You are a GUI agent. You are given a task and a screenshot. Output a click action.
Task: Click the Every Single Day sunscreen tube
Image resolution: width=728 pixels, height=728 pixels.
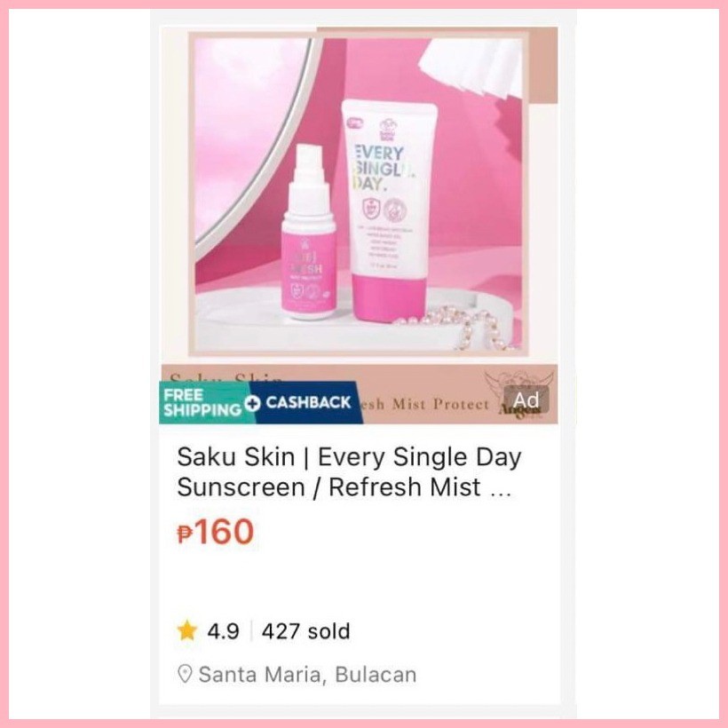(388, 210)
